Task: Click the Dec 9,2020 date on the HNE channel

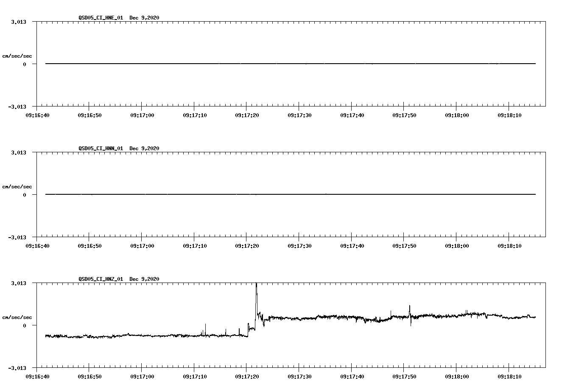Action: point(144,18)
